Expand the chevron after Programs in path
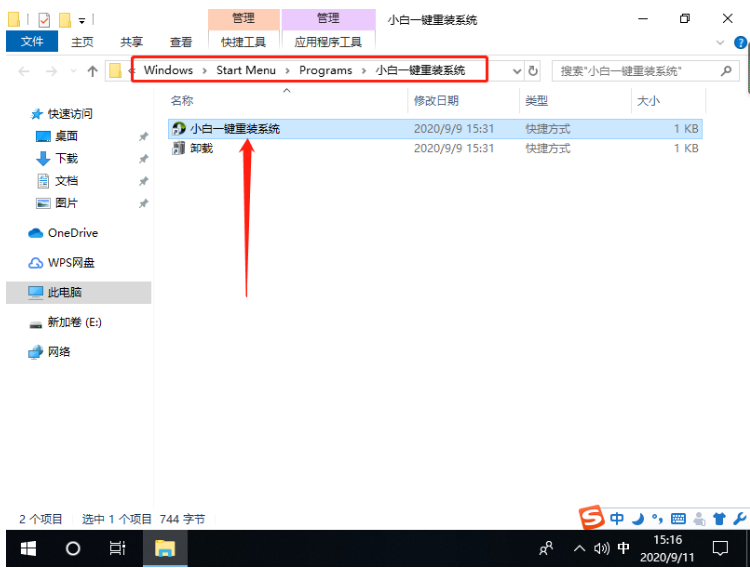 (x=364, y=71)
